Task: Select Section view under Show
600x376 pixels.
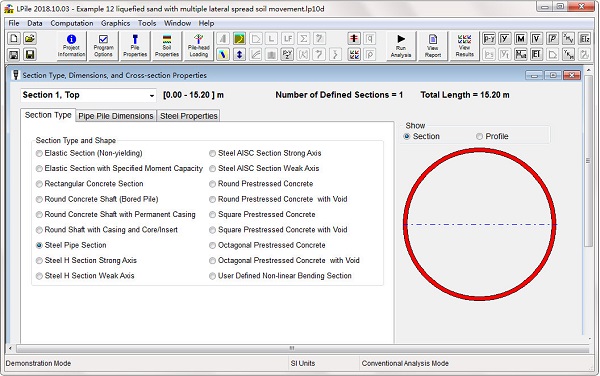Action: click(x=422, y=137)
